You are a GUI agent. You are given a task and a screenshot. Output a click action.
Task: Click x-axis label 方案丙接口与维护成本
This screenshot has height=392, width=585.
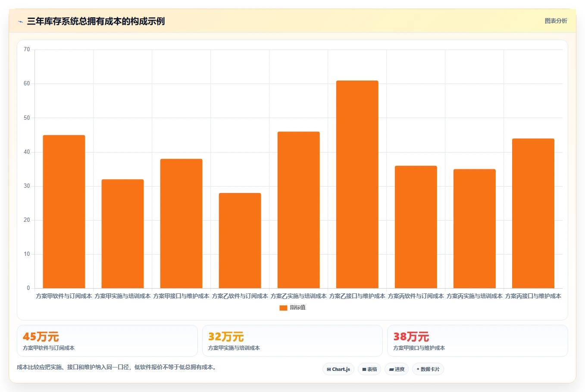(533, 296)
